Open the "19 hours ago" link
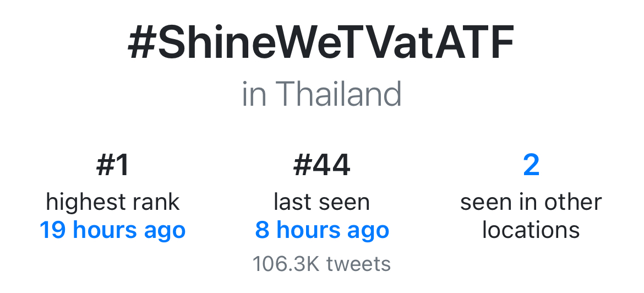This screenshot has width=644, height=293. coord(112,230)
